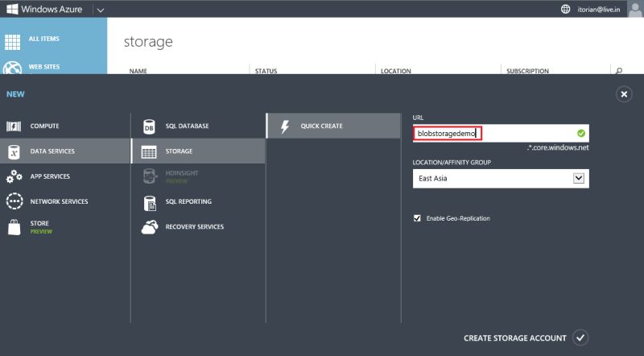Click the App Services gears icon
644x356 pixels.
tap(14, 176)
